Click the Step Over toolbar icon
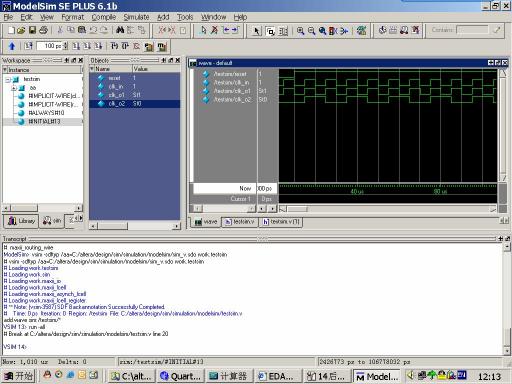The width and height of the screenshot is (512, 384). 125,46
